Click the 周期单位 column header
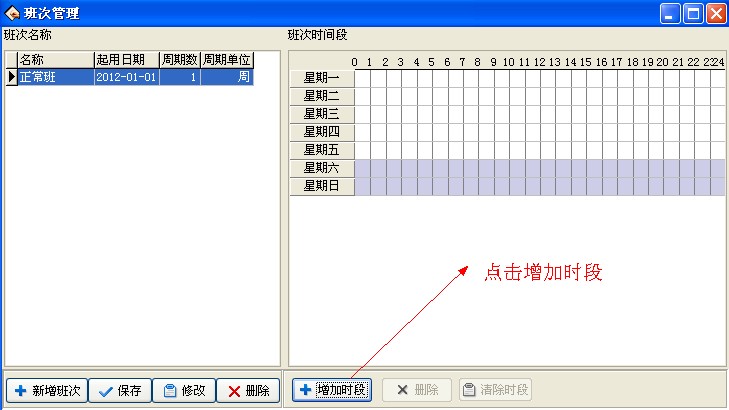Viewport: 729px width, 410px height. 227,60
